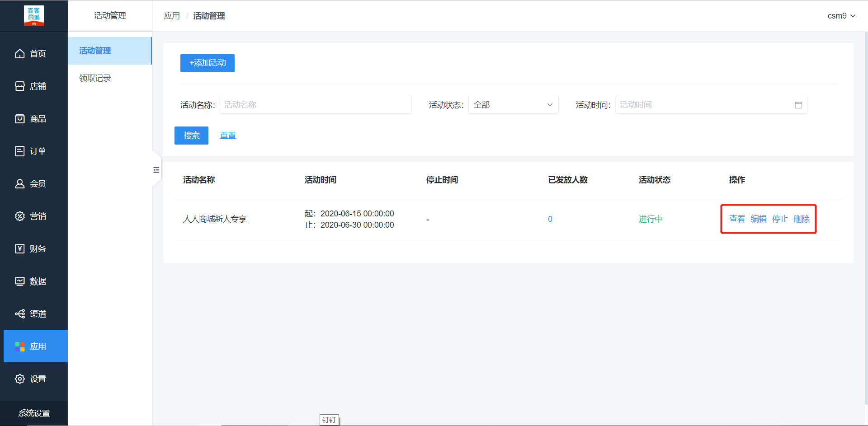Click 查看 for 人人商城新人专享
Screen dimensions: 868x426
[737, 219]
